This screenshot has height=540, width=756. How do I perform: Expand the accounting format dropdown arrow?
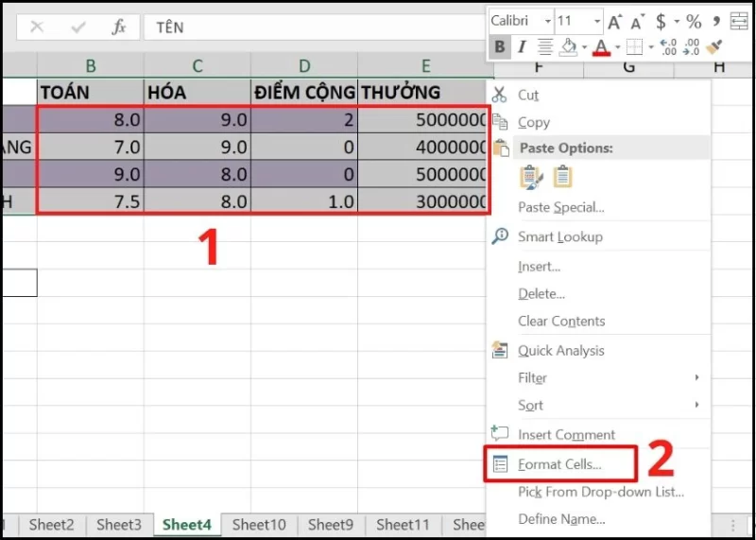[677, 21]
